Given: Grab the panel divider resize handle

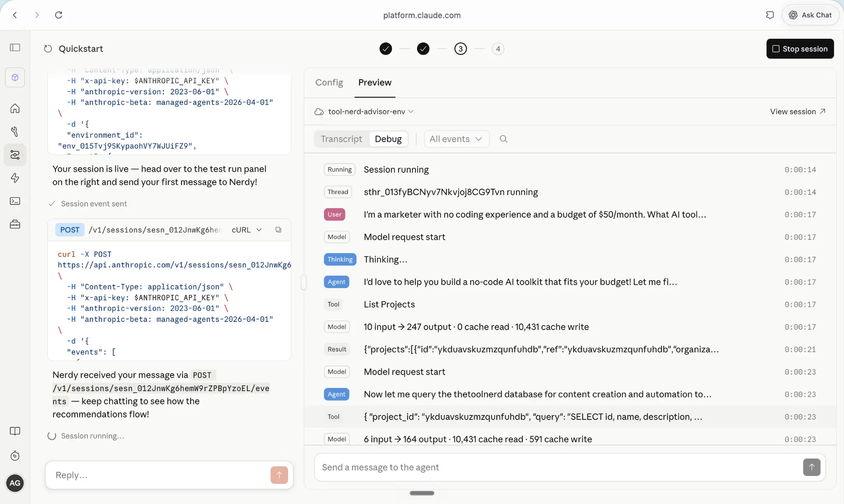Looking at the screenshot, I should [304, 282].
